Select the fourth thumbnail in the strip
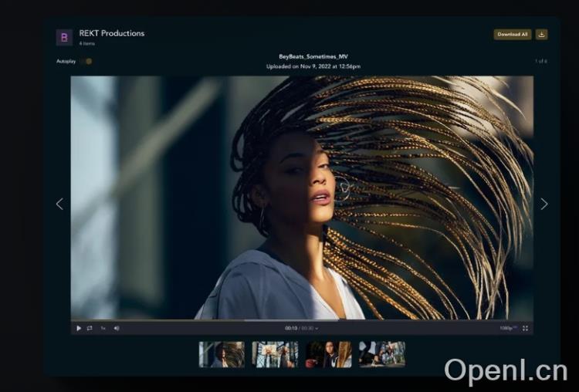Viewport: 579px width, 392px height. [381, 354]
